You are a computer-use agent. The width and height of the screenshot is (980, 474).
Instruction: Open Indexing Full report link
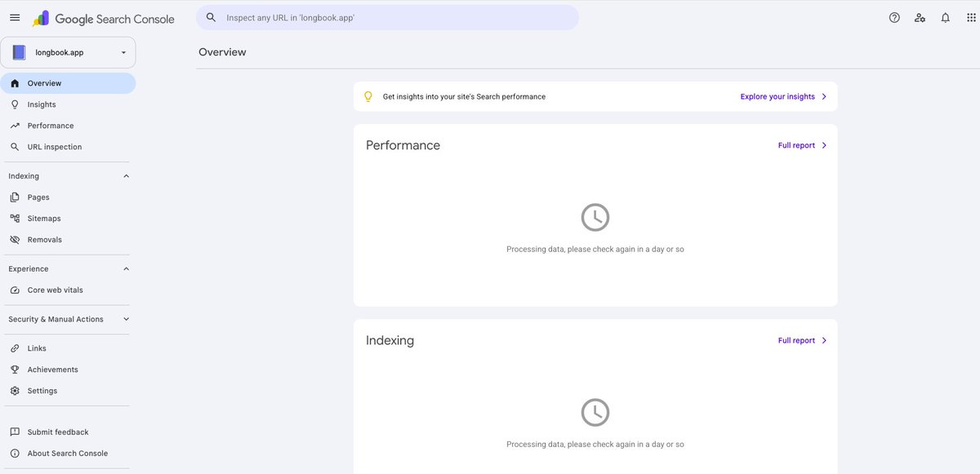[x=796, y=340]
